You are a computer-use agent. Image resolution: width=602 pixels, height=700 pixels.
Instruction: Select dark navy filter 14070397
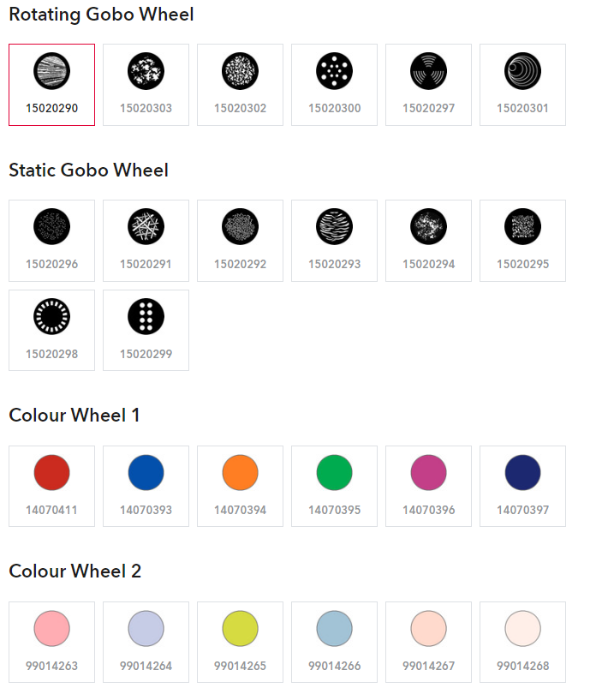(x=522, y=486)
